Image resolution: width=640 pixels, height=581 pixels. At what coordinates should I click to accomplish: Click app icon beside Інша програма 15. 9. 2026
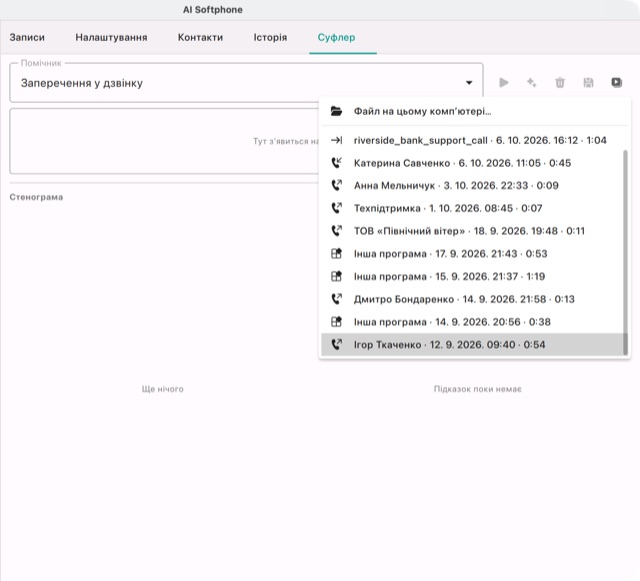[336, 276]
